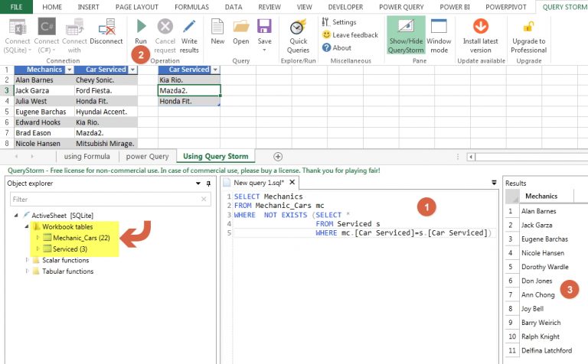
Task: Open the DEVELOPER ribbon tab
Action: click(x=345, y=7)
